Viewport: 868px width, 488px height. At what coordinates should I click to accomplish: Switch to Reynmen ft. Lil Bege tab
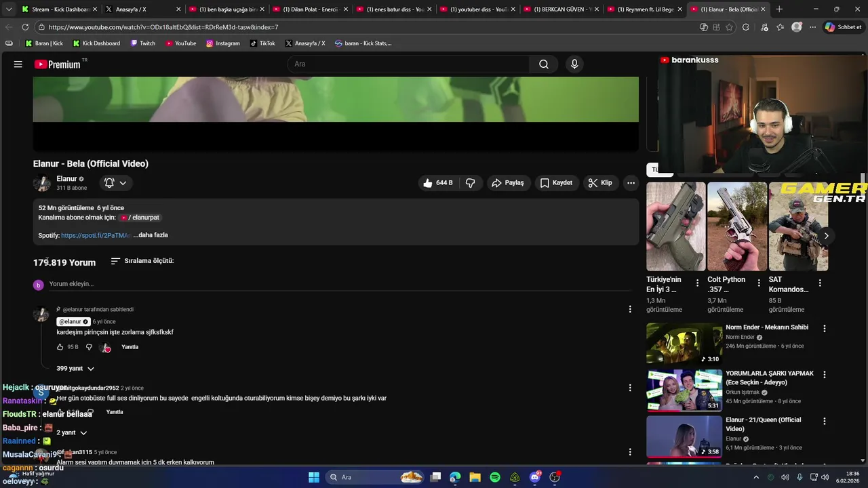click(x=644, y=9)
